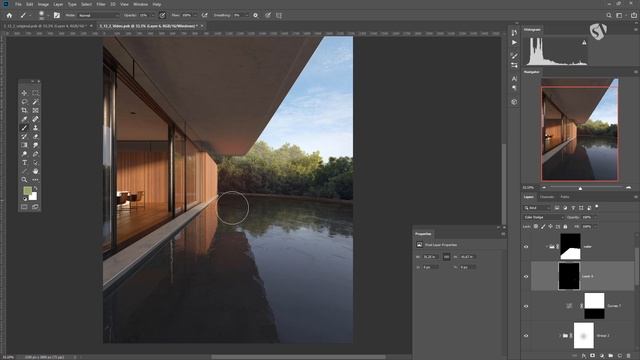Select the Frame tool
Image resolution: width=640 pixels, height=360 pixels.
coord(36,110)
